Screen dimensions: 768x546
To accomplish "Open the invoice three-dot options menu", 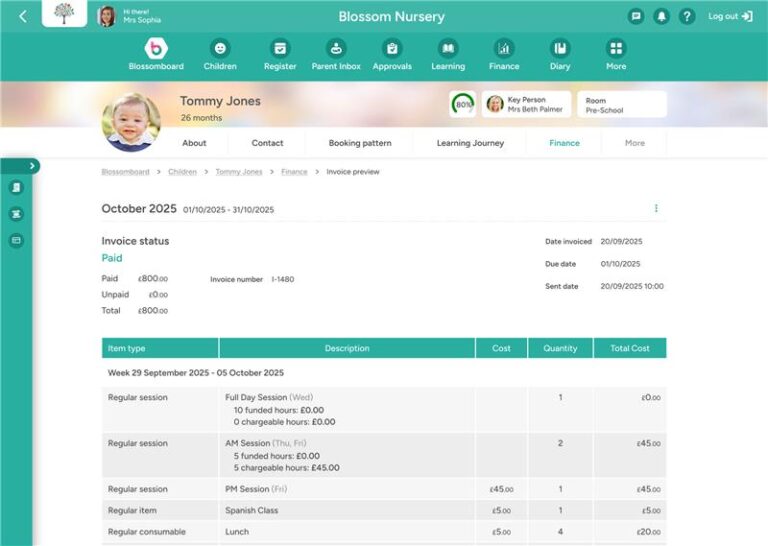I will [x=656, y=208].
